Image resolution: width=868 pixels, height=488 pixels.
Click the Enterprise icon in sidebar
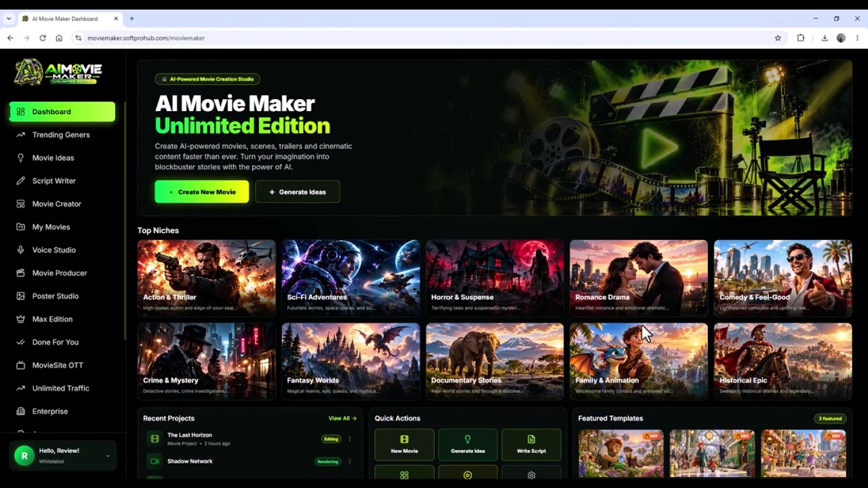pyautogui.click(x=20, y=411)
